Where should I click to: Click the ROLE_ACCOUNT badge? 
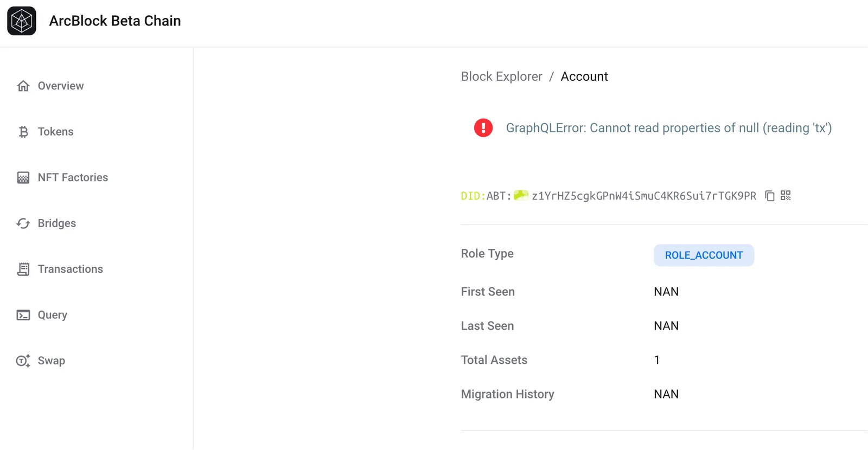[x=704, y=255]
